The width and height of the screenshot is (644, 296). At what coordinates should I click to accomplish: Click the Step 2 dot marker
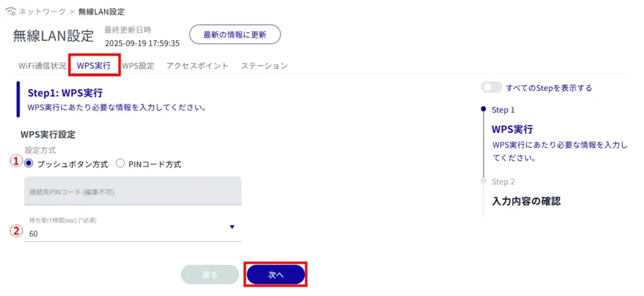483,181
